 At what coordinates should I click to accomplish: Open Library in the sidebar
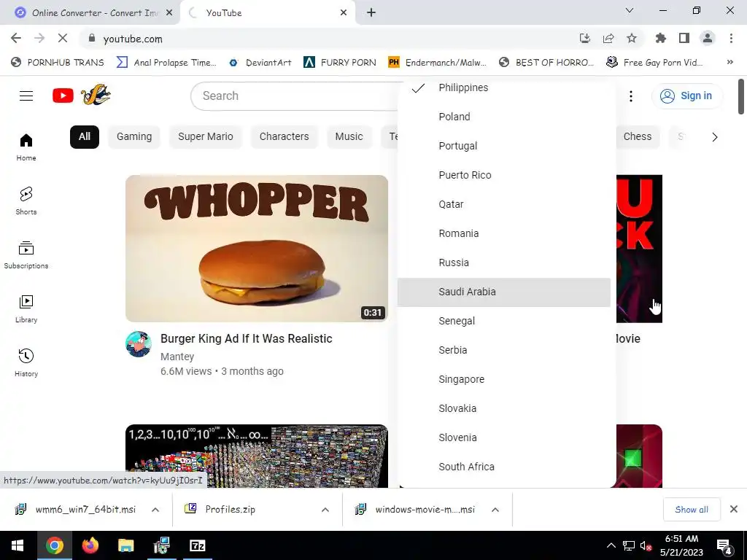click(x=26, y=308)
